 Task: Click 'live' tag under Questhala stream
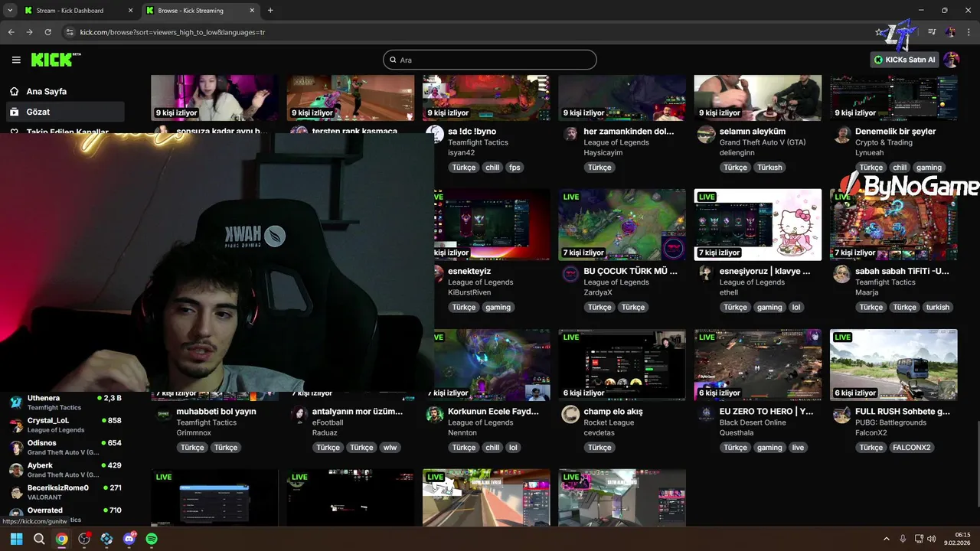coord(798,448)
